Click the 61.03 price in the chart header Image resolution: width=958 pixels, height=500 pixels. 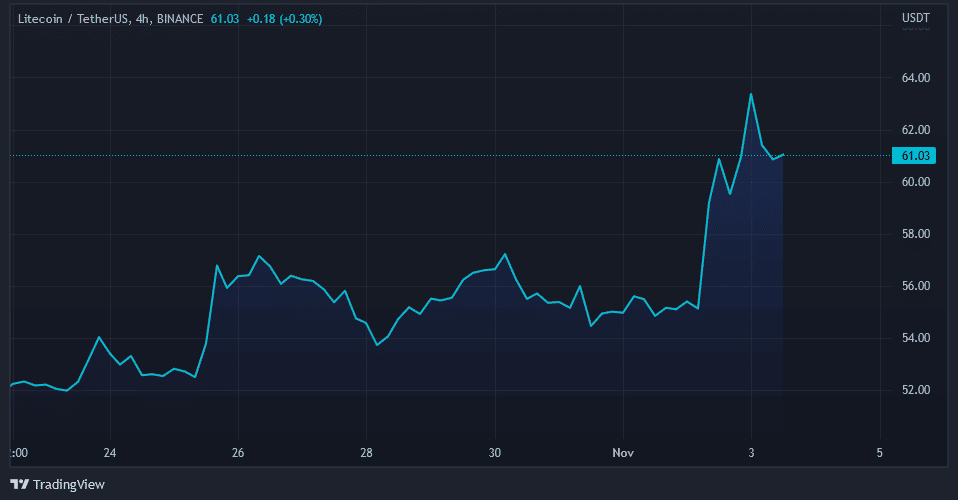[227, 19]
